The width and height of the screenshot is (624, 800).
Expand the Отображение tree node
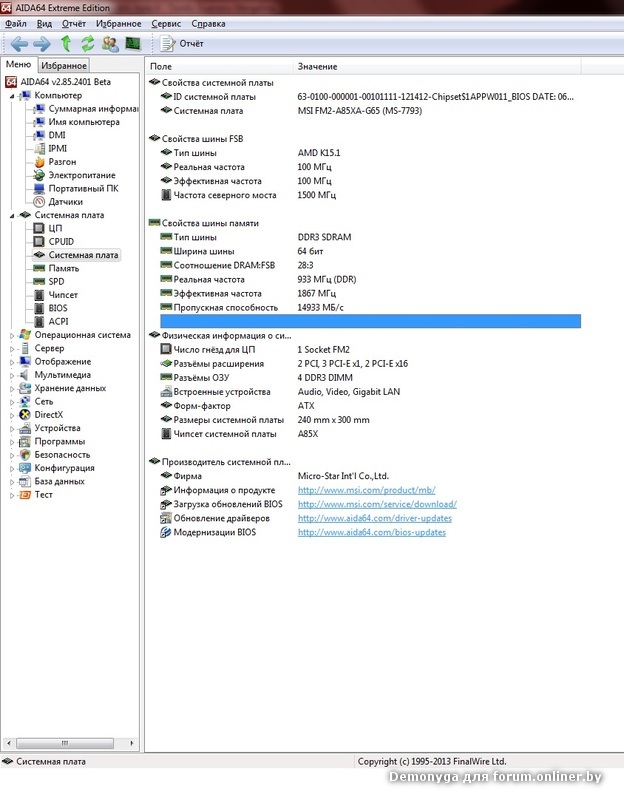click(x=12, y=362)
